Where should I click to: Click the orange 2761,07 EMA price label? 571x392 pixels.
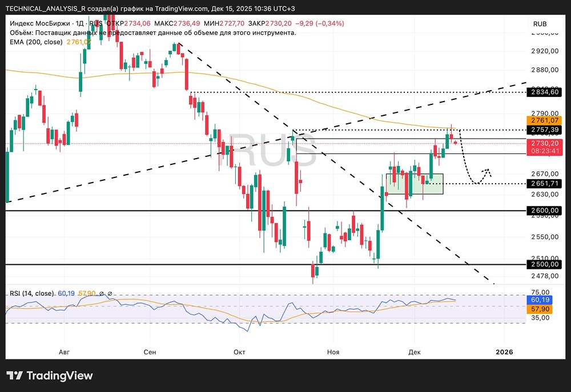[544, 120]
